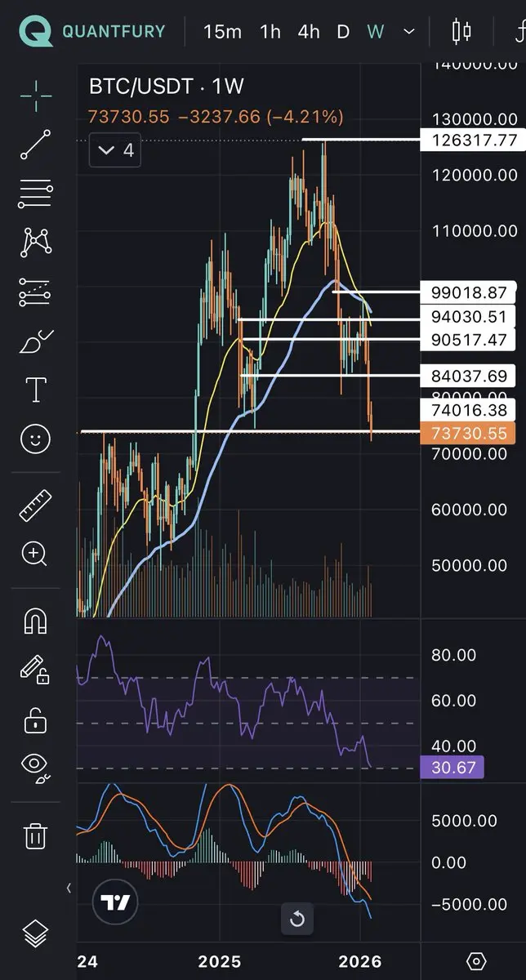The height and width of the screenshot is (980, 526).
Task: Expand the indicator legend showing 4
Action: coord(115,150)
